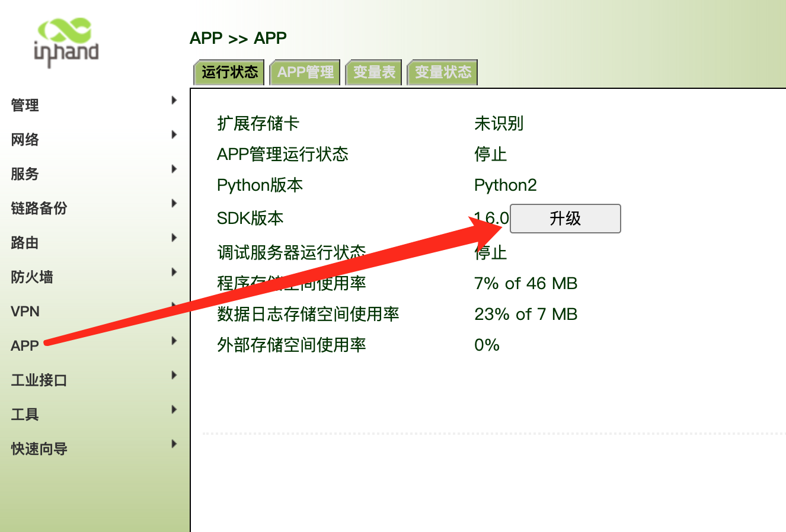
Task: Expand the 防火墙 submenu arrow
Action: click(174, 272)
